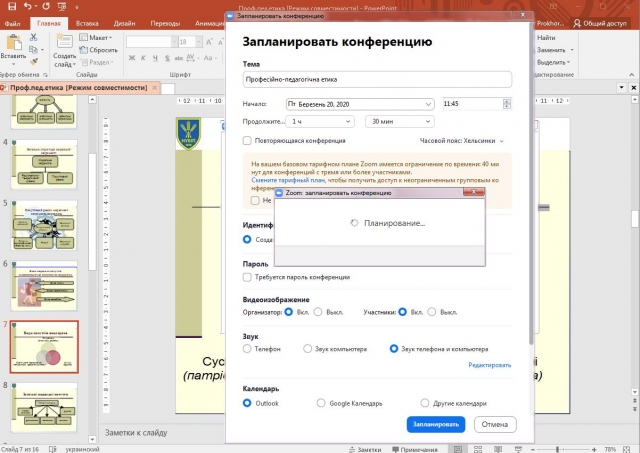Screen dimensions: 640x453
Task: Choose Google Календарь calendar option
Action: (321, 403)
